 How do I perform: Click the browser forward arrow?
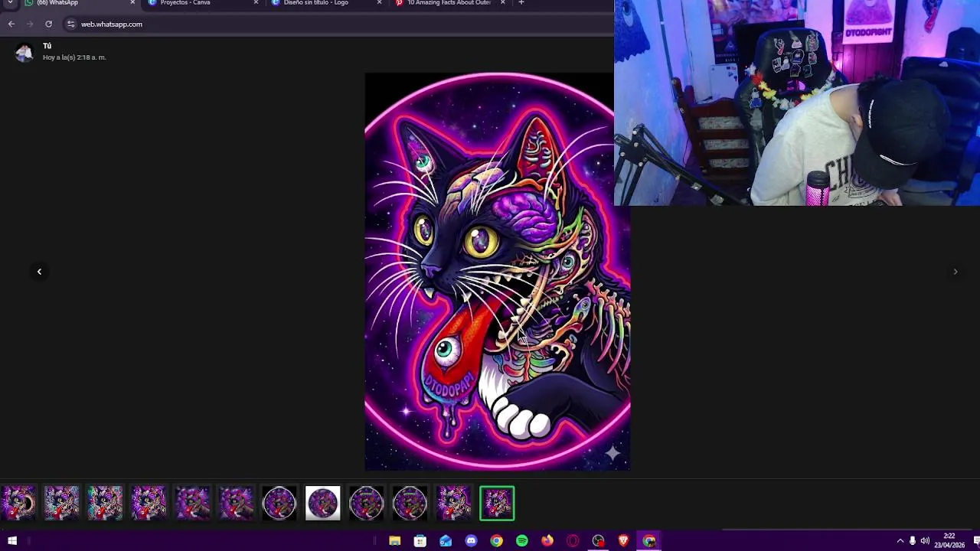pos(30,24)
